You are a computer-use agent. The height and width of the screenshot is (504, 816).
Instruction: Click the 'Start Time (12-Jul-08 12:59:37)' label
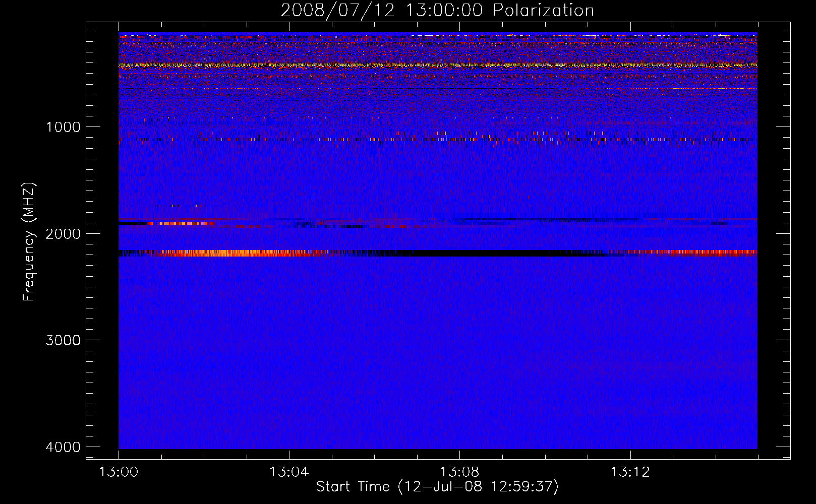[x=437, y=487]
